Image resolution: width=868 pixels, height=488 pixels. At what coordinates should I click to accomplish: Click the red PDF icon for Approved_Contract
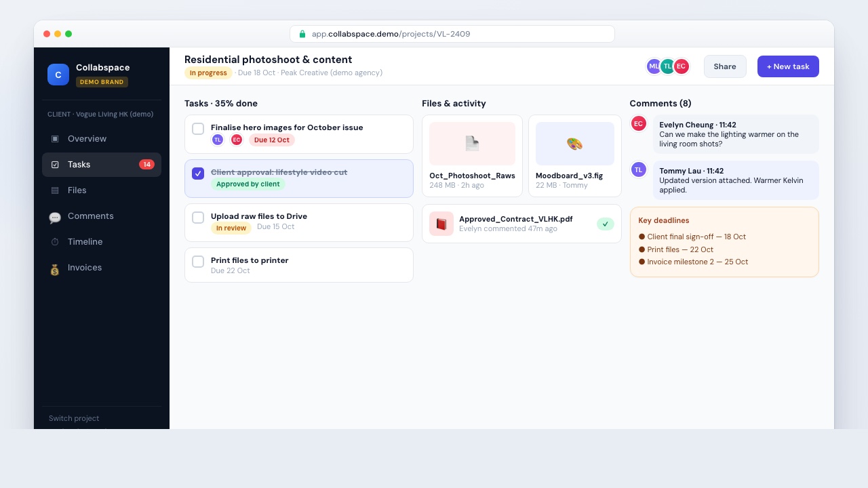[x=441, y=224]
